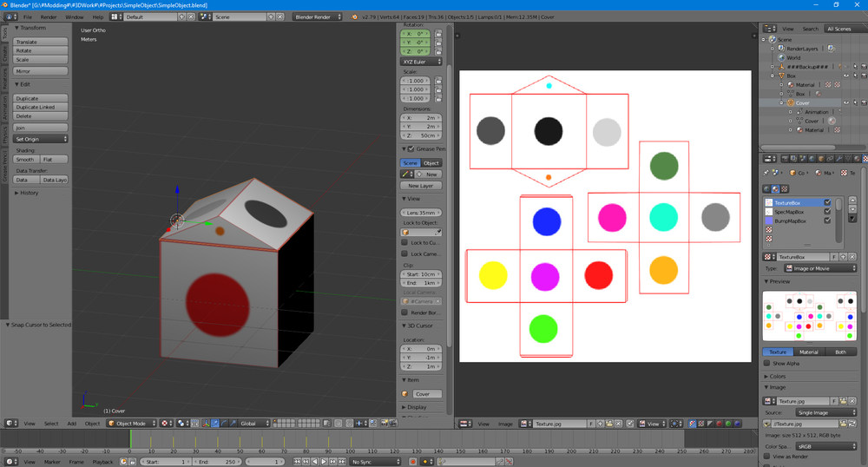Open the Image or Movie type dropdown
868x467 pixels.
point(820,268)
